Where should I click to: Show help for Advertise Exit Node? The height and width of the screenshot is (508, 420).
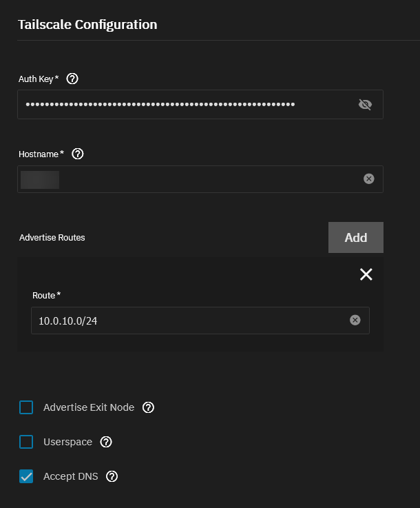tap(148, 407)
